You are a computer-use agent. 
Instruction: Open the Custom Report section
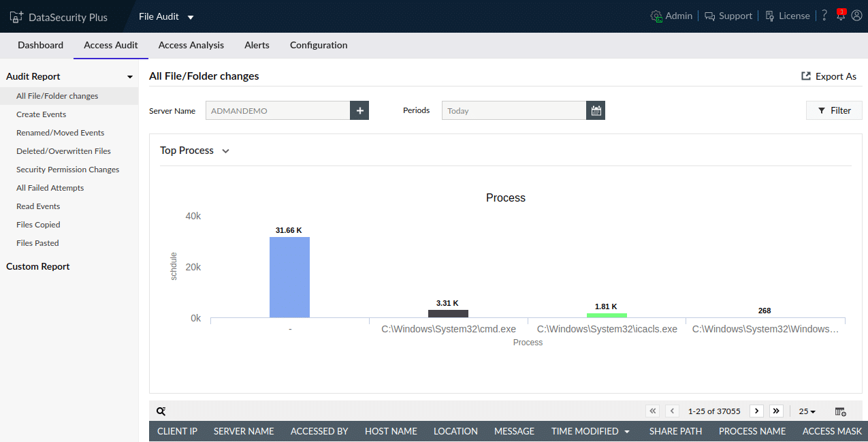[38, 266]
